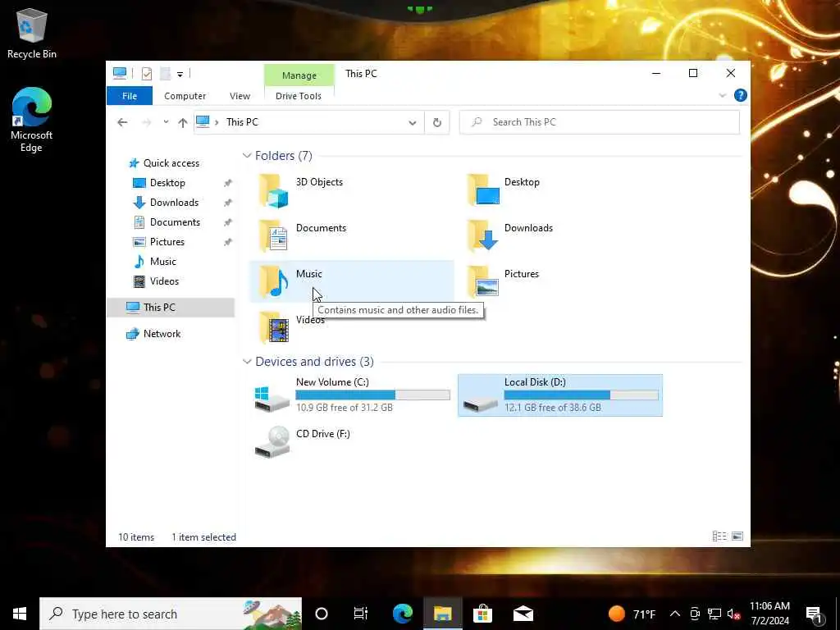Open the Start menu
The width and height of the screenshot is (840, 630).
point(20,614)
